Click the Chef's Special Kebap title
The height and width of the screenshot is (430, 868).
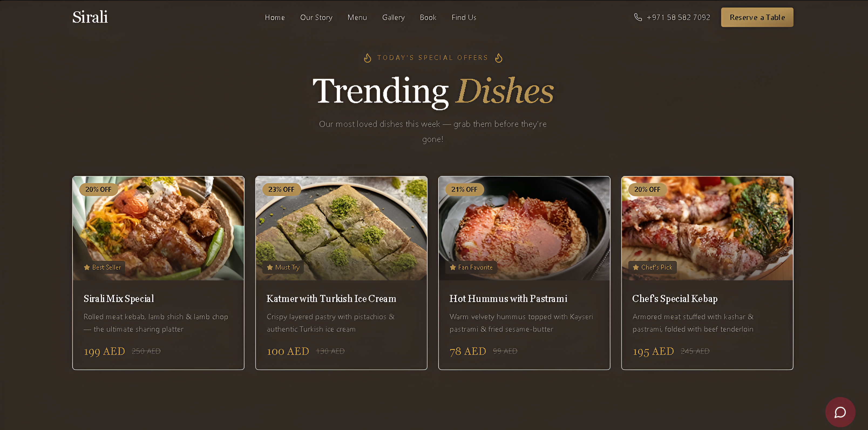pos(675,299)
